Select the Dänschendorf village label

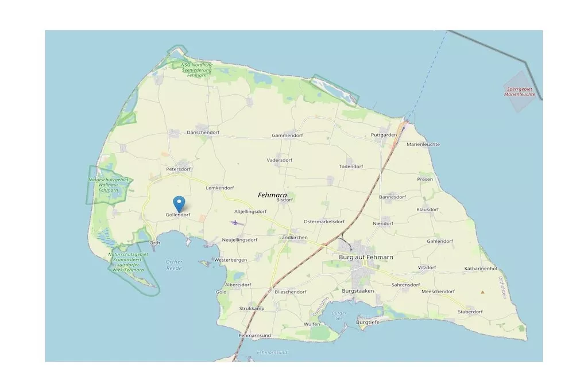click(203, 132)
